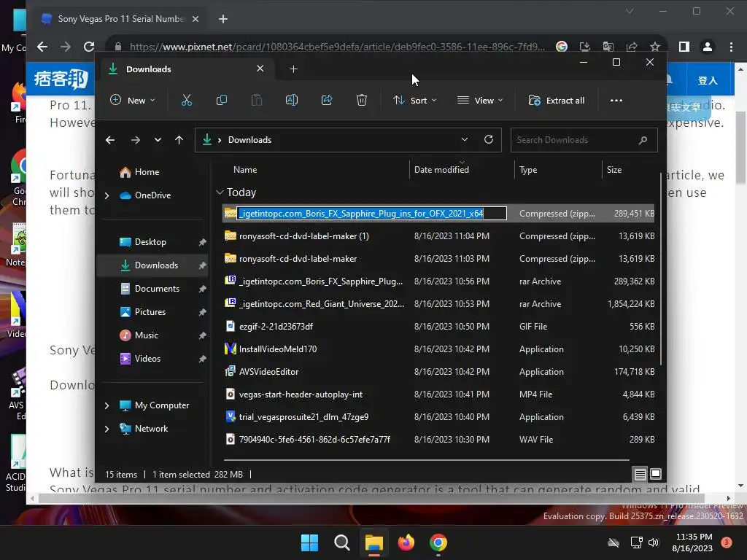Sort by Type column header

pyautogui.click(x=528, y=169)
